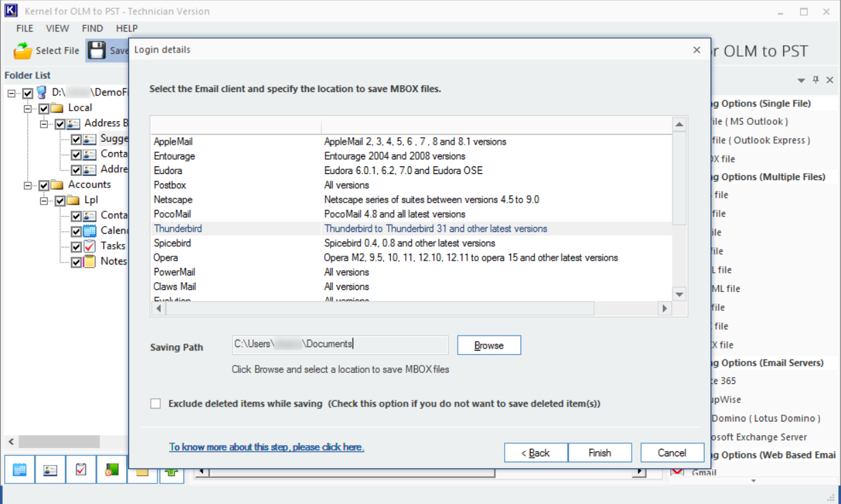Click the Calendar icon in folder tree

point(90,231)
